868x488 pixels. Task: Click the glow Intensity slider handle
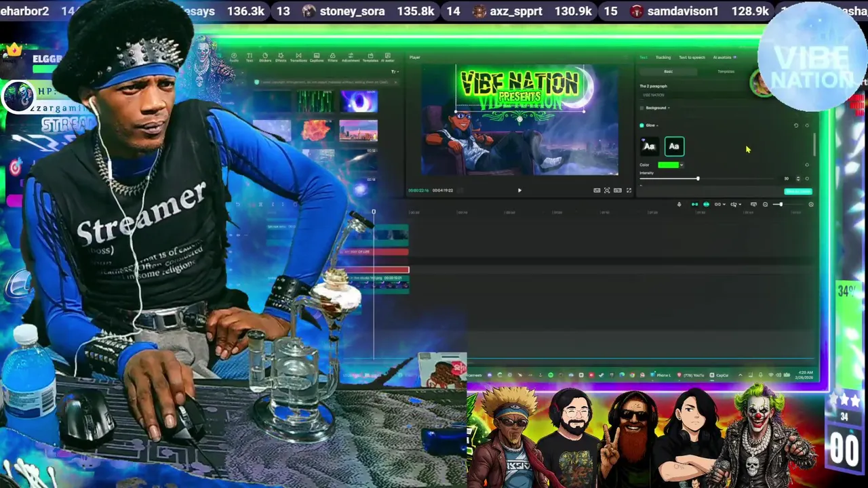[698, 178]
